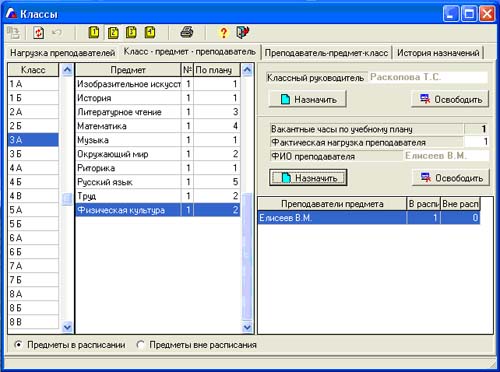The image size is (500, 372).
Task: Select subject Математика row
Action: [158, 126]
